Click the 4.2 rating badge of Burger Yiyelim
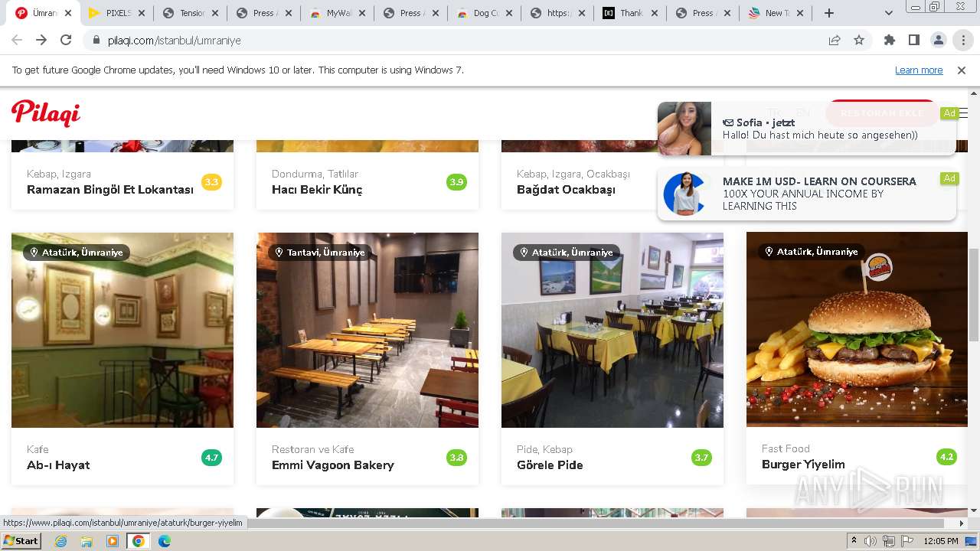The width and height of the screenshot is (980, 551). pos(946,457)
